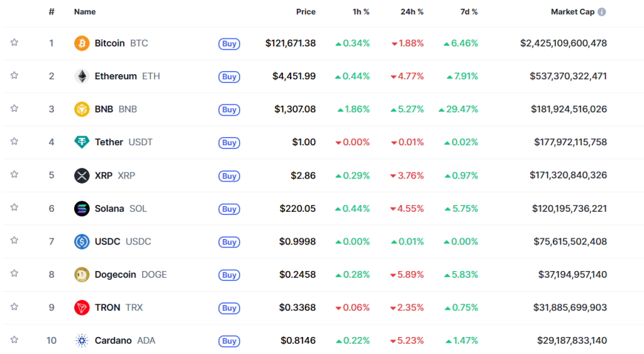Image resolution: width=644 pixels, height=354 pixels.
Task: Click the Tether logo icon
Action: (82, 142)
